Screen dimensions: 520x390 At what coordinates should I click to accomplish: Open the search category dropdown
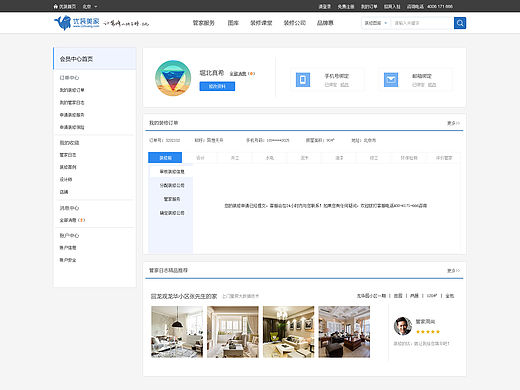[x=376, y=23]
